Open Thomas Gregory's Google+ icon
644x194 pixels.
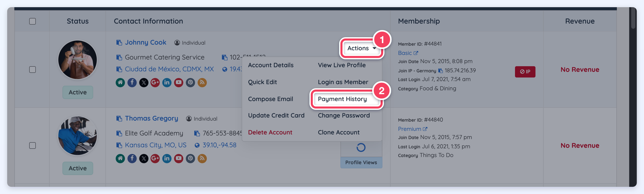pyautogui.click(x=155, y=158)
